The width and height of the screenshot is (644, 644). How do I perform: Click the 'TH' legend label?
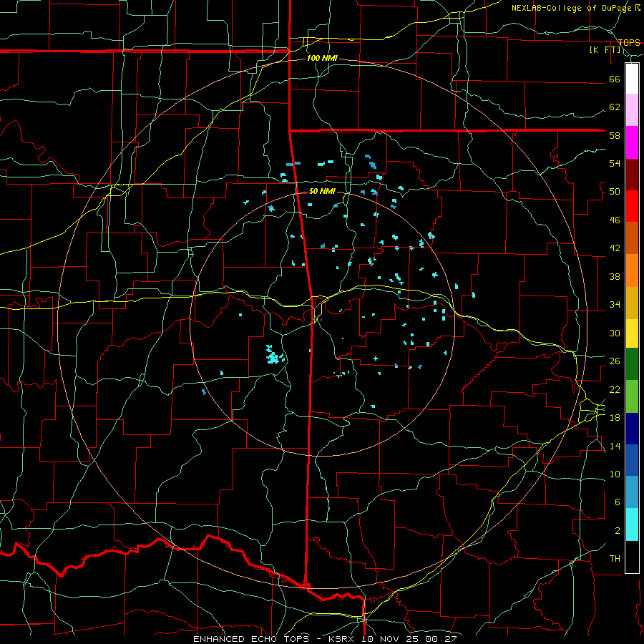click(615, 559)
